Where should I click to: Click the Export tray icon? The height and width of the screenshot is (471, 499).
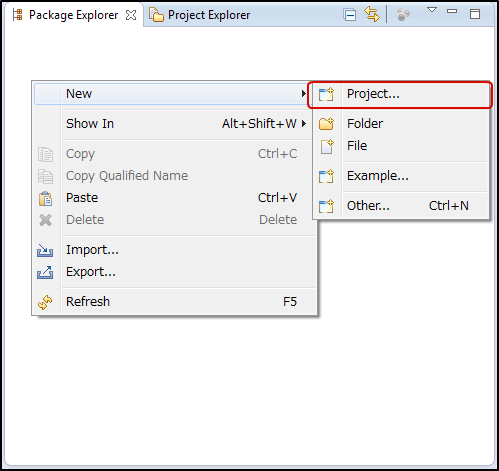(x=45, y=272)
